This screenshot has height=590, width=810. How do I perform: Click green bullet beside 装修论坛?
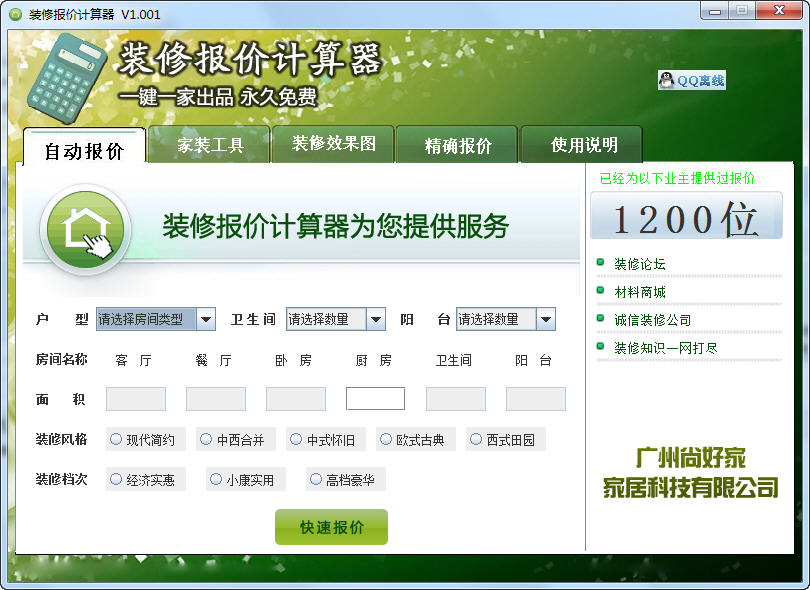click(x=600, y=263)
